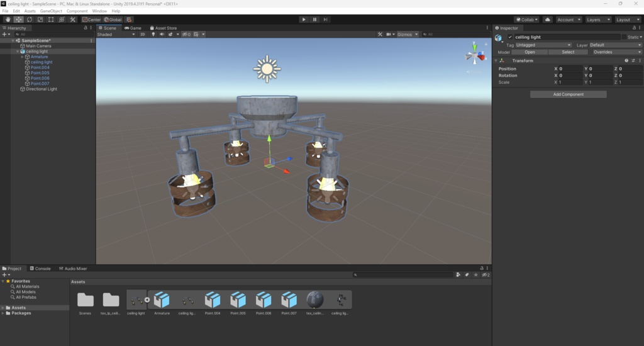
Task: Open the Account dropdown
Action: point(569,20)
